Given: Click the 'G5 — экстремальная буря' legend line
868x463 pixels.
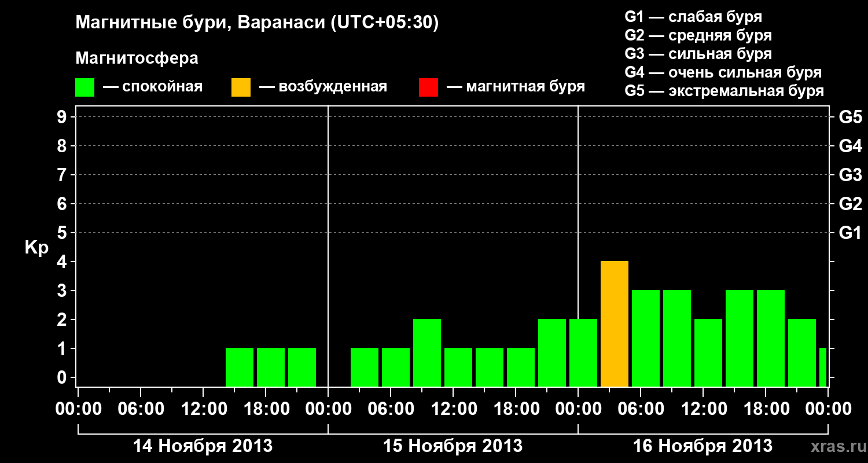Looking at the screenshot, I should tap(724, 91).
